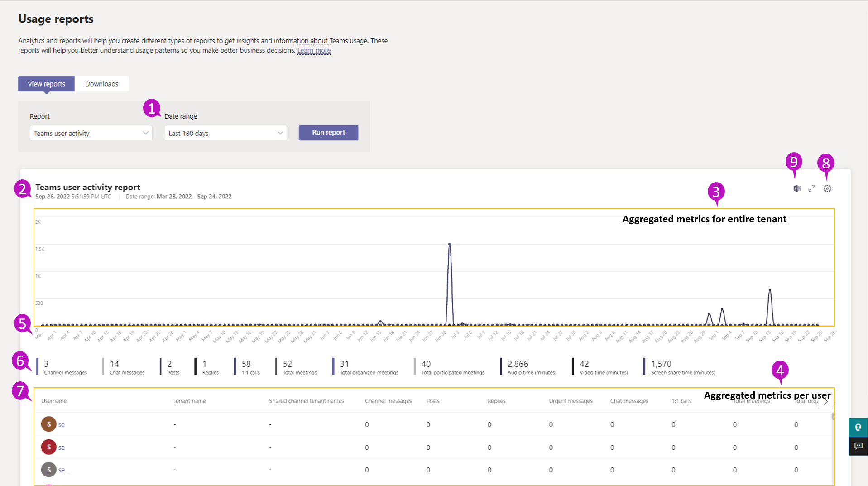Open the Report dropdown showing Teams user activity
Image resolution: width=868 pixels, height=486 pixels.
[91, 133]
